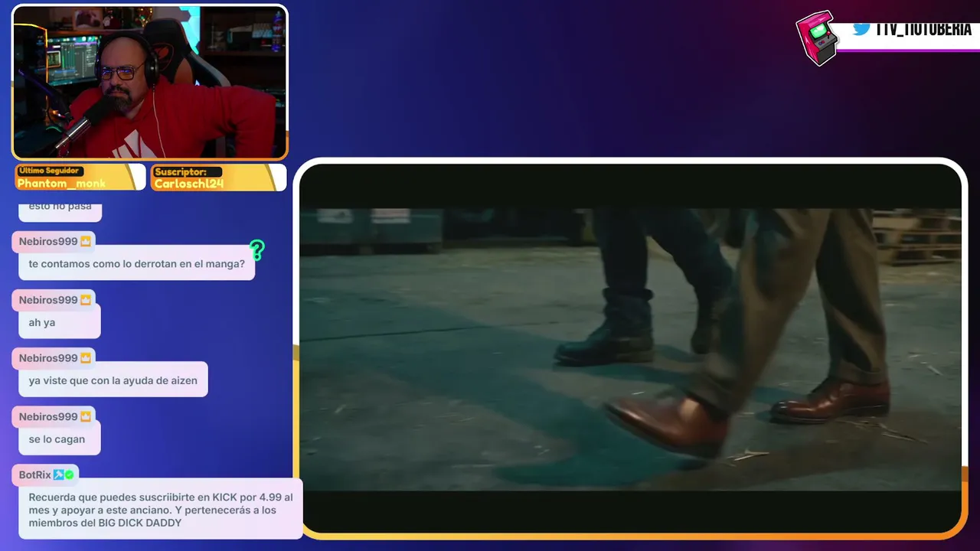Open Nebiros999 username above "se lo cagan"

pos(48,417)
